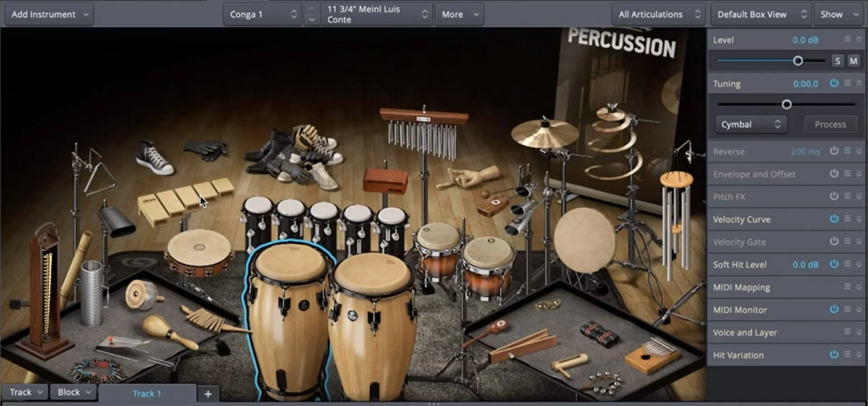Viewport: 868px width, 406px height.
Task: Open the Cymbal tuning type dropdown
Action: click(751, 124)
